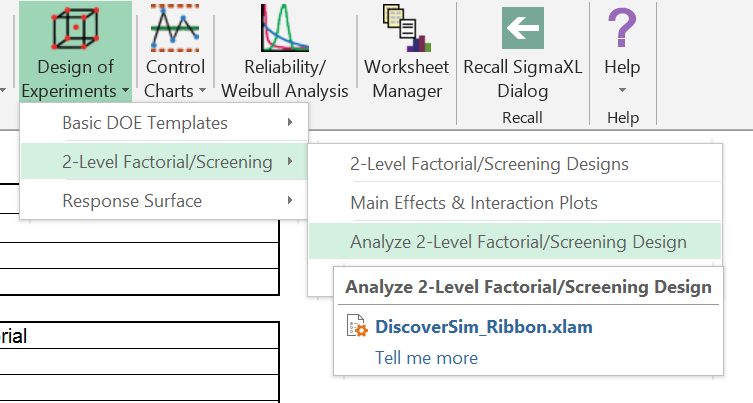
Task: Click the Control Charts icon
Action: pos(175,27)
